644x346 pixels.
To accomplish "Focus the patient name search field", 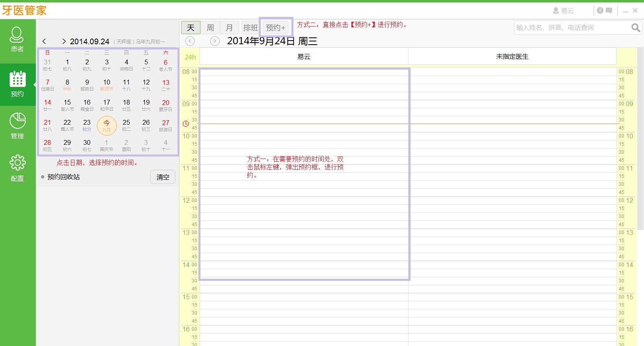I will [x=572, y=28].
